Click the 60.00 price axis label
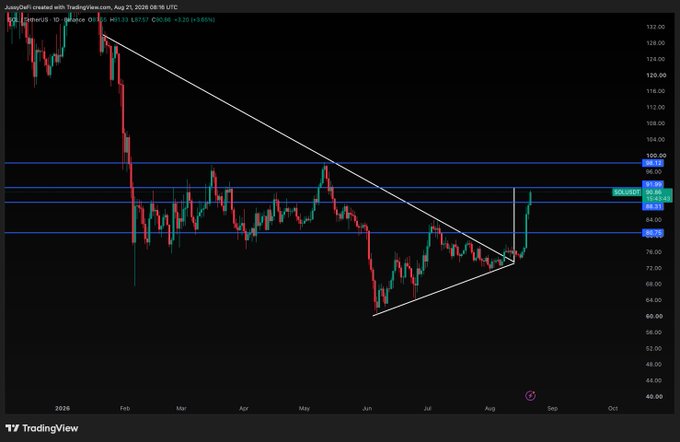This screenshot has height=442, width=680. [x=655, y=316]
